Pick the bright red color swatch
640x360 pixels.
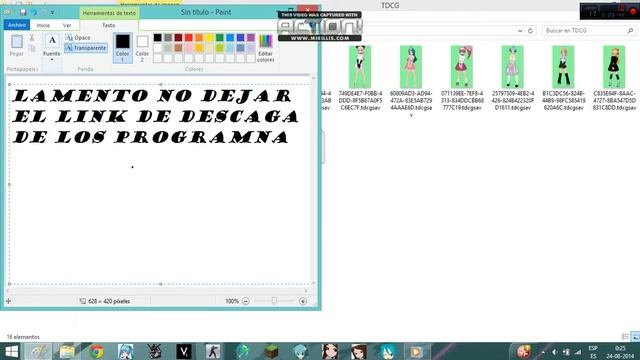(x=189, y=38)
